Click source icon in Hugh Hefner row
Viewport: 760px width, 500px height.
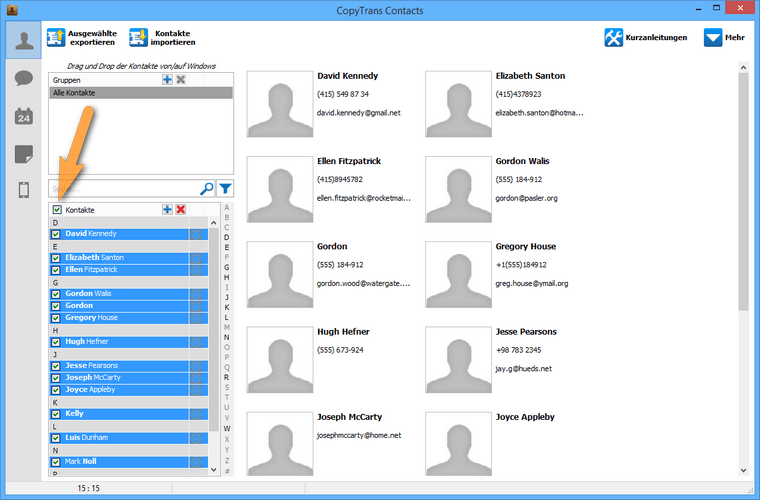tap(196, 342)
